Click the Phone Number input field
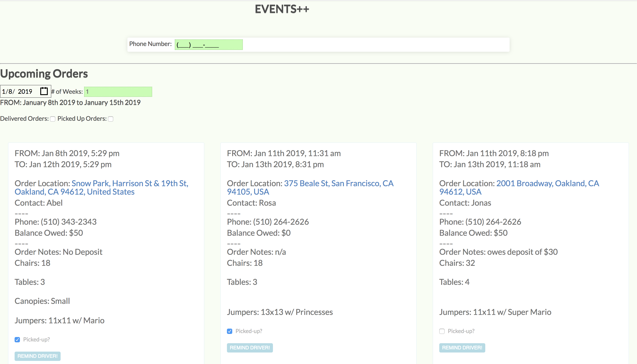Image resolution: width=637 pixels, height=364 pixels. (209, 45)
